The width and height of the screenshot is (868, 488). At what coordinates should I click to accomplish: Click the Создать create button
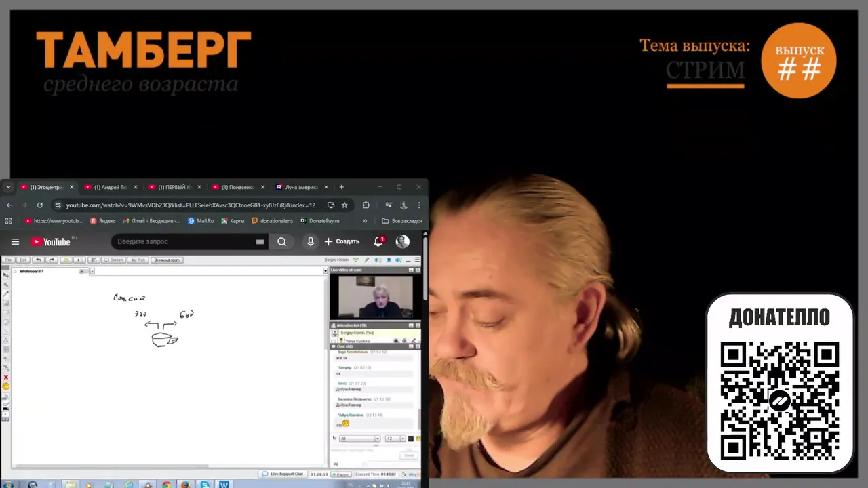(342, 241)
